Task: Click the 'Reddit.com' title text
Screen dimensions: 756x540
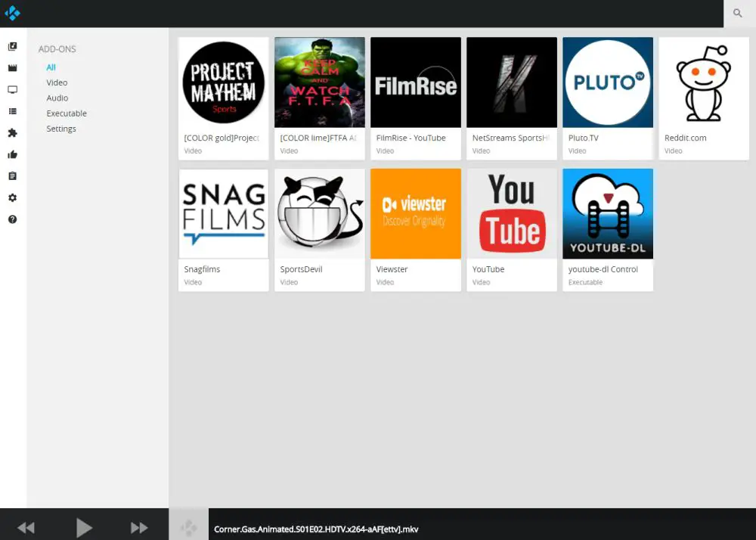Action: [x=685, y=138]
